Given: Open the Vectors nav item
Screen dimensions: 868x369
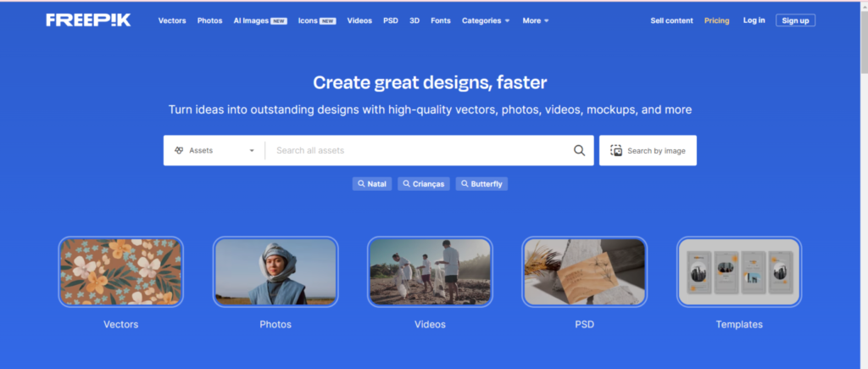Looking at the screenshot, I should (172, 20).
